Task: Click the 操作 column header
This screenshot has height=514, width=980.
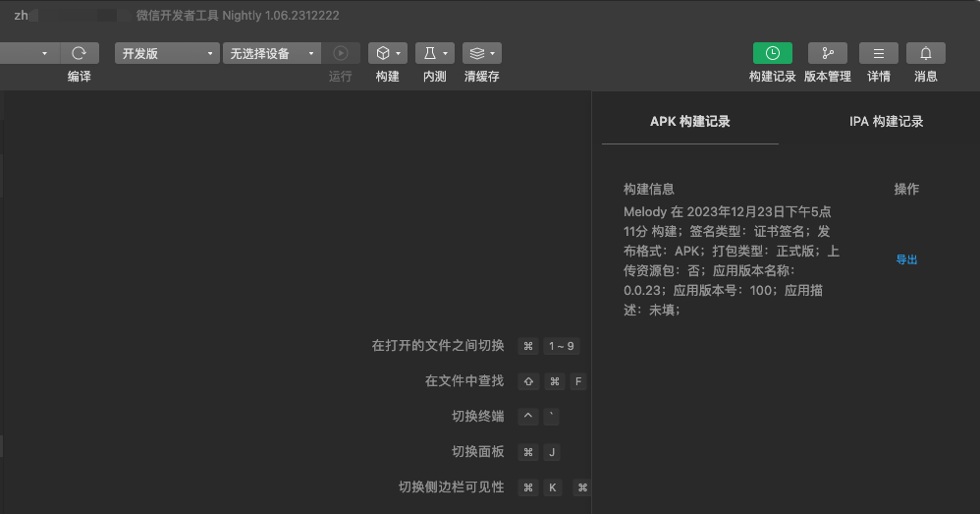Action: 906,189
